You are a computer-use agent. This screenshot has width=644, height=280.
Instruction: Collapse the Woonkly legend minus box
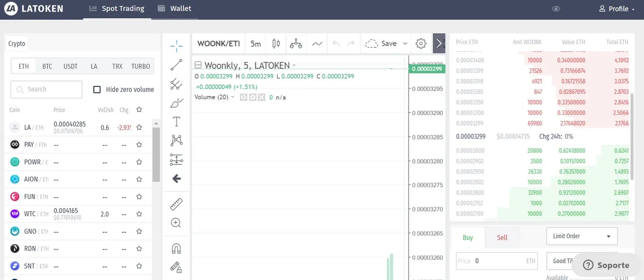tap(198, 65)
